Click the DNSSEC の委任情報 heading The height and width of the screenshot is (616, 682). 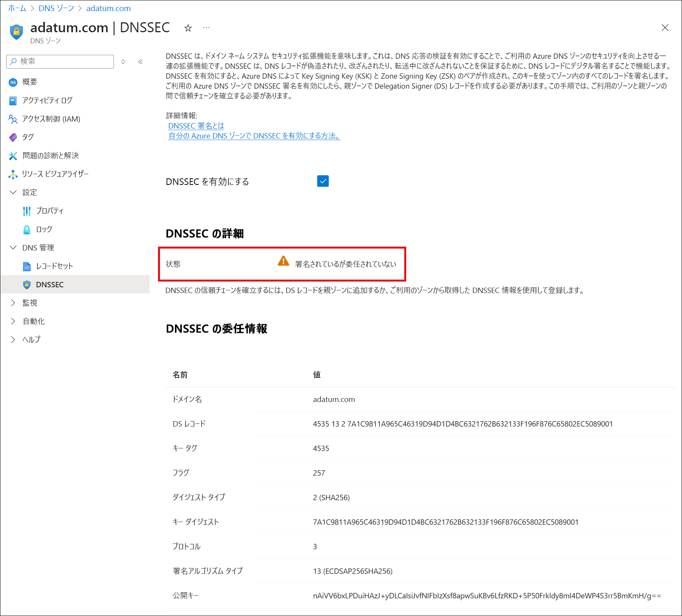[217, 329]
